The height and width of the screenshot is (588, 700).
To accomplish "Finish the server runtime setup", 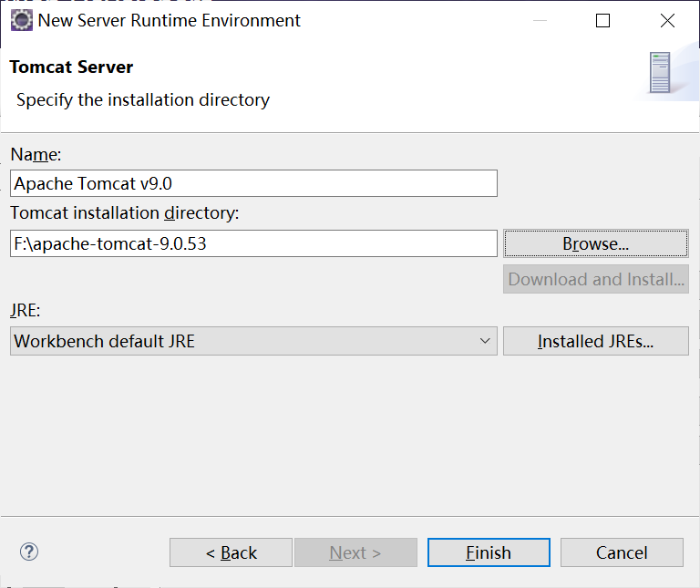I will coord(489,552).
